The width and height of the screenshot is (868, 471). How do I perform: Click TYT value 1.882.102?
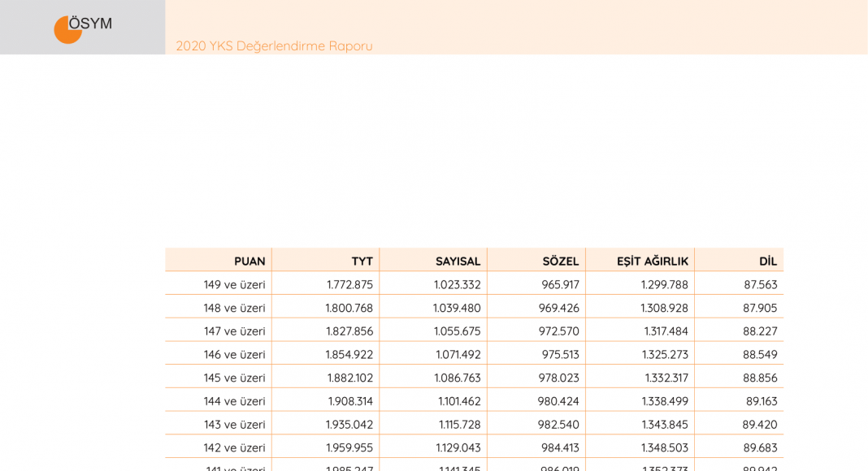pos(349,378)
